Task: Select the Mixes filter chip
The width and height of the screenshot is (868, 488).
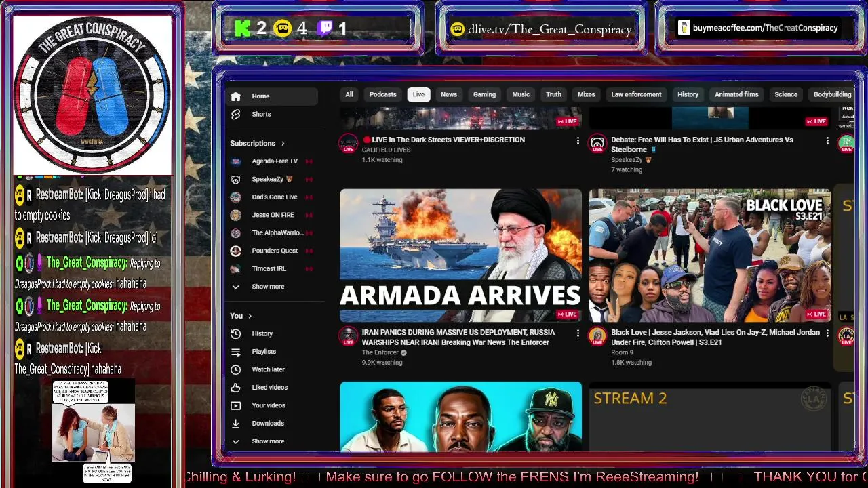Action: [587, 94]
